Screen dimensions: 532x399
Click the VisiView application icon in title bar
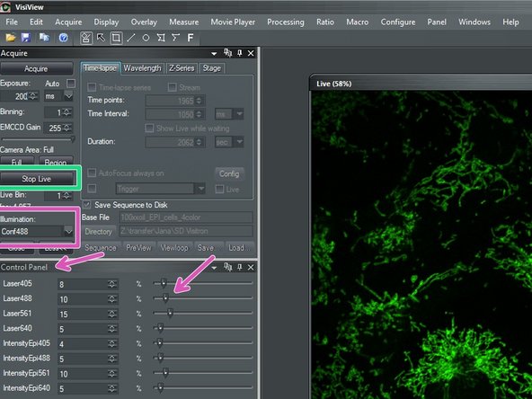click(5, 7)
